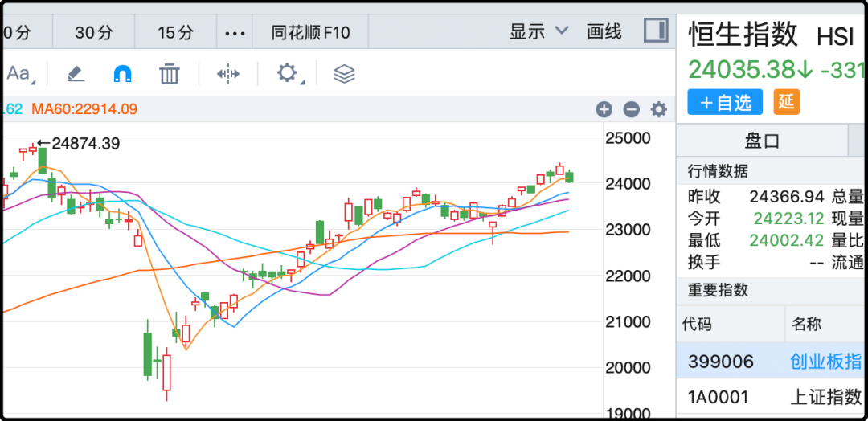Select the eraser drawing tool

point(76,74)
